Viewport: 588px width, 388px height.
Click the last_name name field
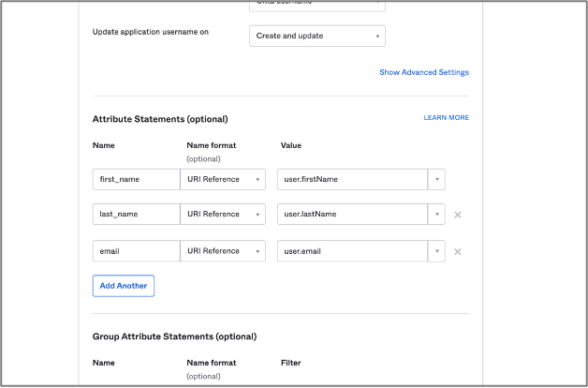(136, 215)
